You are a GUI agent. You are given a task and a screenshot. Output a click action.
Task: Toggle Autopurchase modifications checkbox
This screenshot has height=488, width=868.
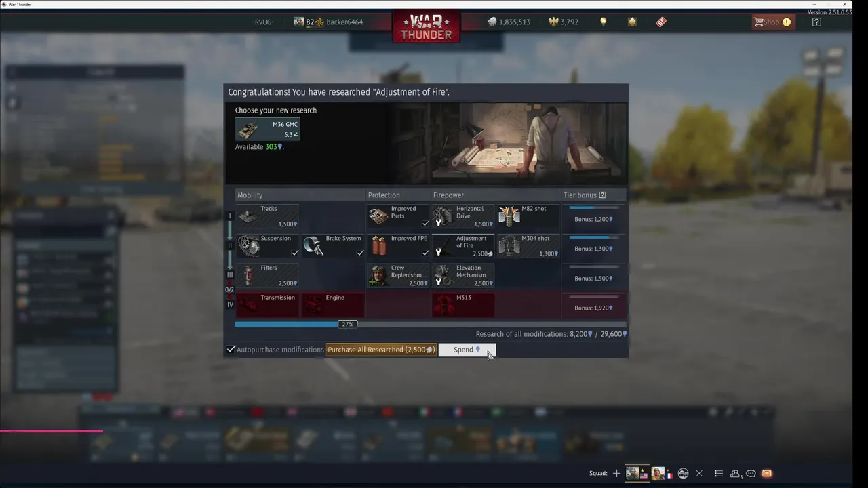coord(231,350)
